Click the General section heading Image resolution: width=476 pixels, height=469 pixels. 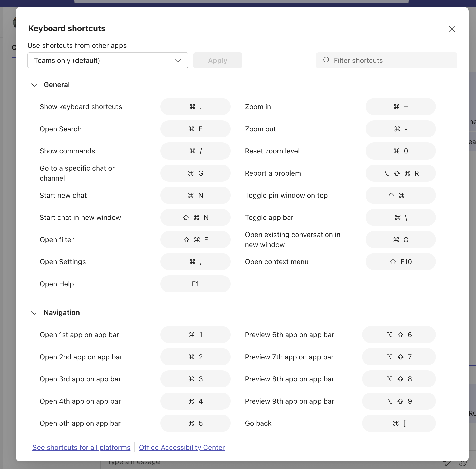[x=57, y=85]
